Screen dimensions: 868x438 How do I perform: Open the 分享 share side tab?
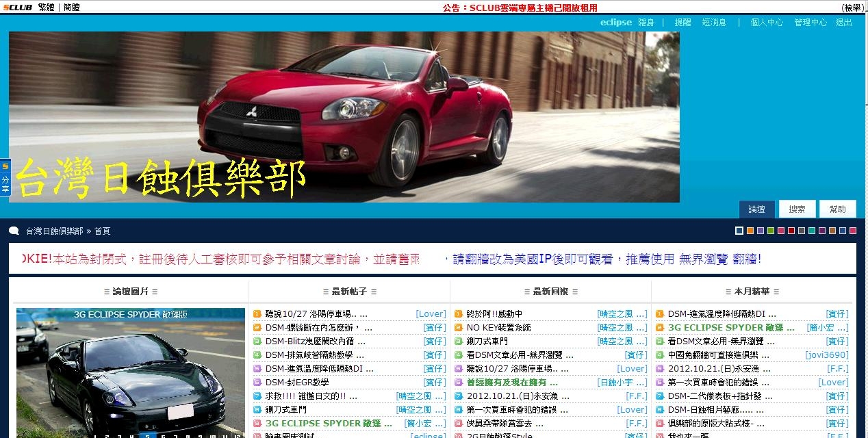tap(5, 177)
